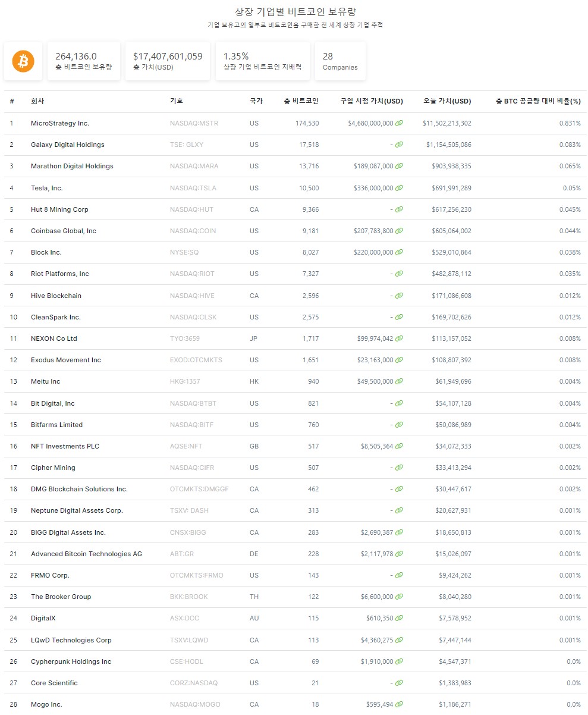
Task: Open the source link icon in Galaxy Digital row
Action: click(399, 145)
